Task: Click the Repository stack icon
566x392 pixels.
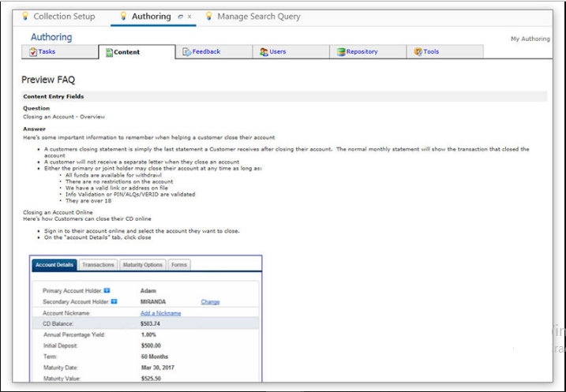Action: click(341, 52)
